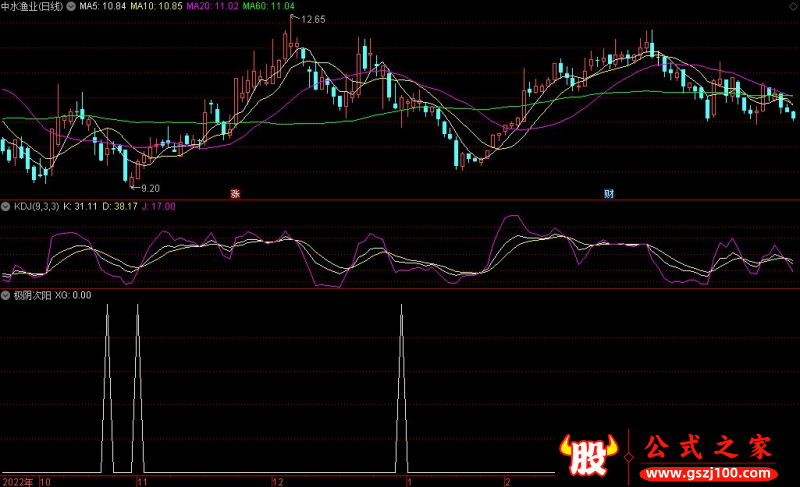Click the red 涨 marker icon
Viewport: 800px width, 487px height.
click(x=236, y=193)
